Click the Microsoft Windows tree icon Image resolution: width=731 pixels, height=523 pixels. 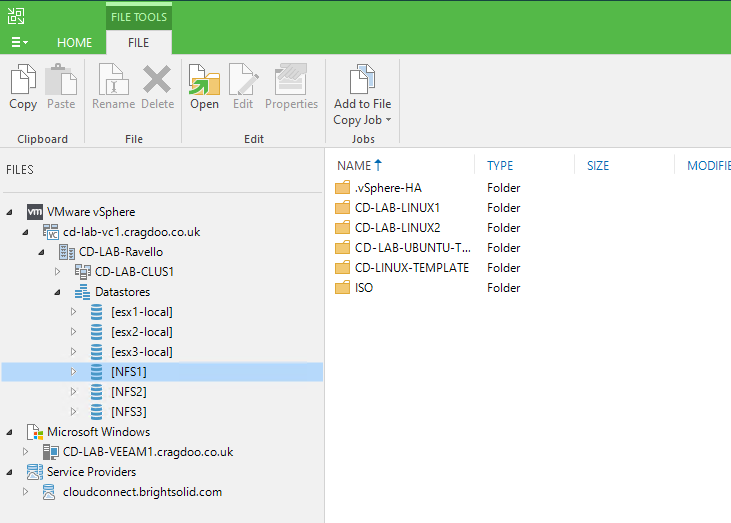tap(35, 432)
